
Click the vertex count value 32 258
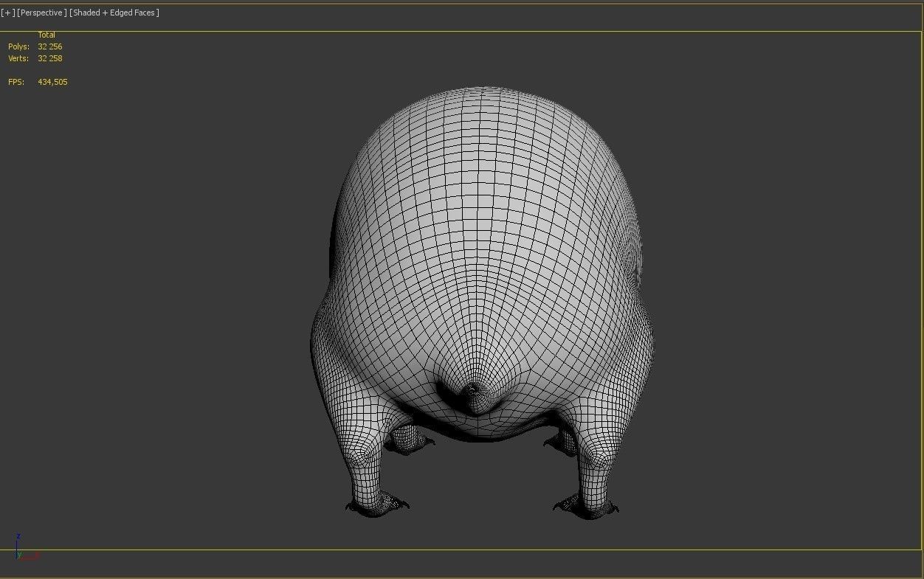pyautogui.click(x=50, y=58)
